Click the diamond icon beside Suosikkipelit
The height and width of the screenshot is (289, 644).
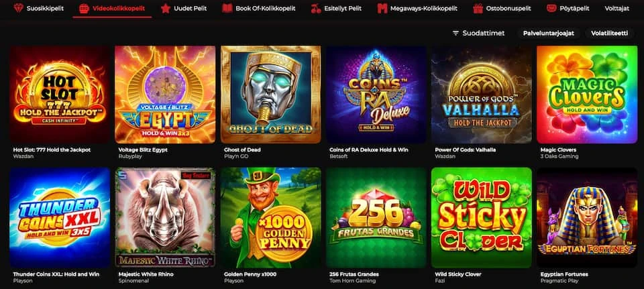(x=19, y=8)
